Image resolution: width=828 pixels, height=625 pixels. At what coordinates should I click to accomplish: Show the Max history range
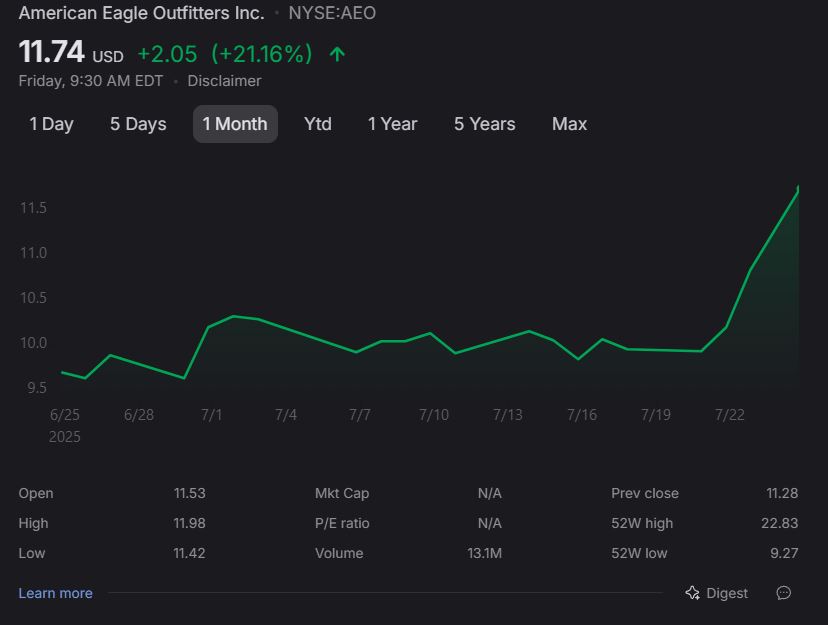(x=569, y=124)
